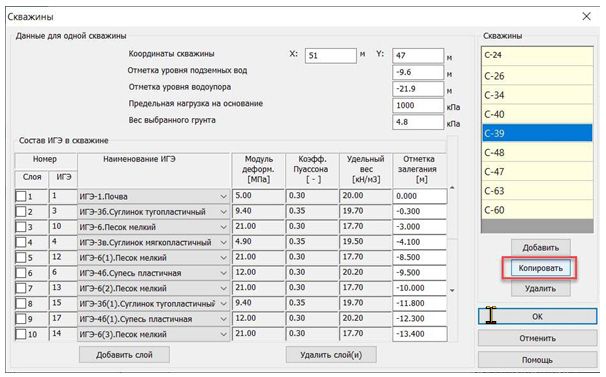
Task: Click the Отменить button
Action: click(537, 338)
